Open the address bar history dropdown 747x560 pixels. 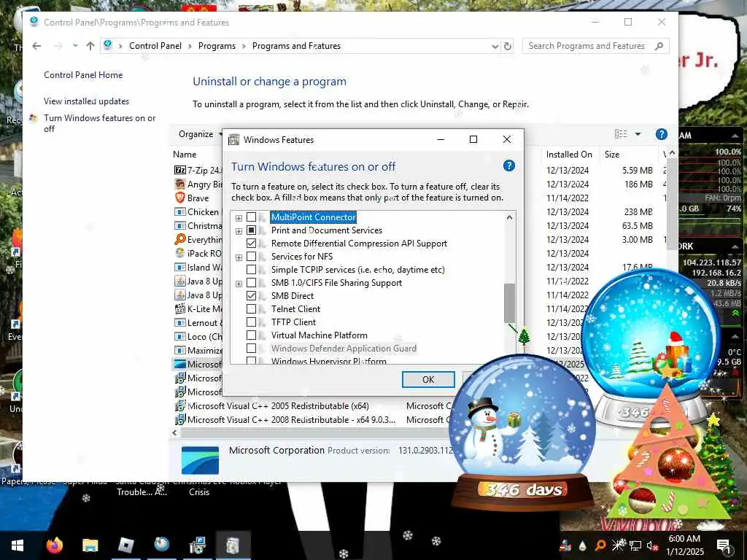pyautogui.click(x=495, y=46)
